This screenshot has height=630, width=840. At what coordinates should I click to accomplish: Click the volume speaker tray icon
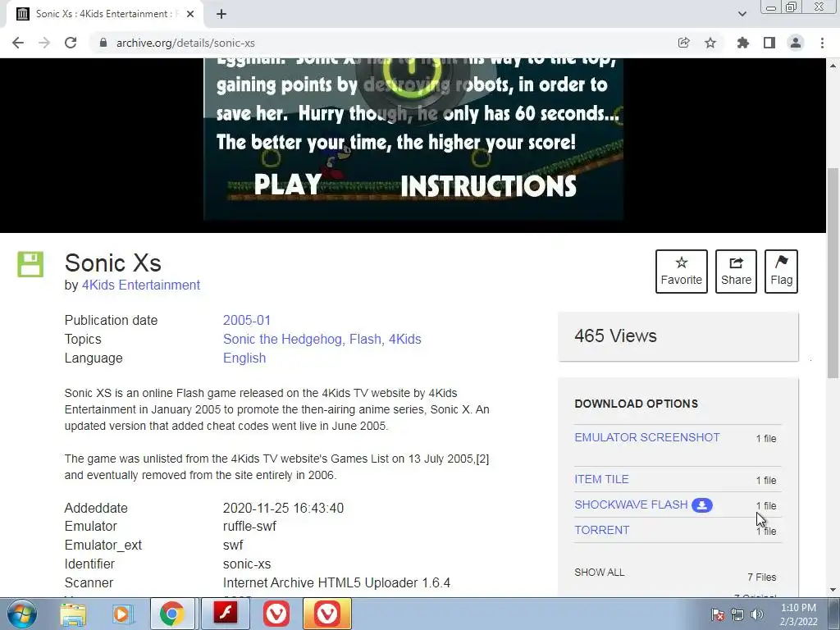(757, 614)
